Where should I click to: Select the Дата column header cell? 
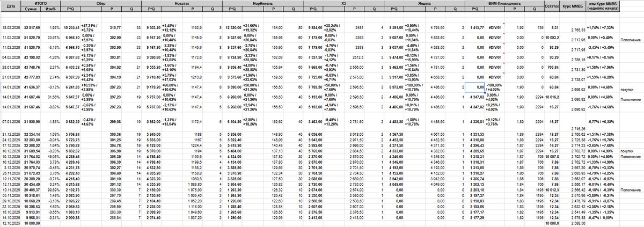pyautogui.click(x=11, y=5)
